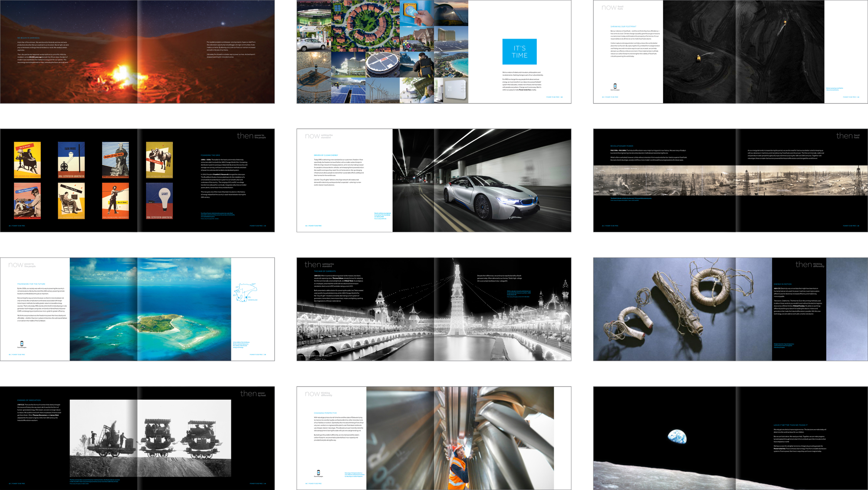Click the ENGINES OF INNOVATION heading
Screen dimensions: 868x490
click(29, 400)
